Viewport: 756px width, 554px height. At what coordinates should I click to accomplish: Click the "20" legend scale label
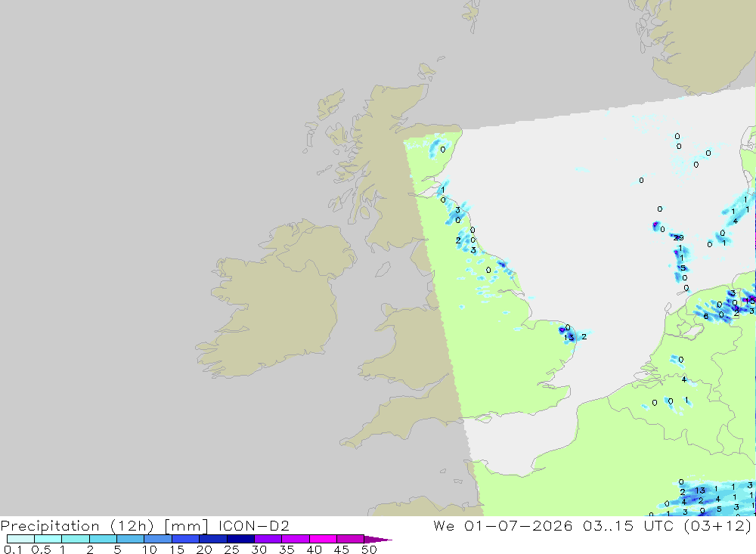point(204,549)
